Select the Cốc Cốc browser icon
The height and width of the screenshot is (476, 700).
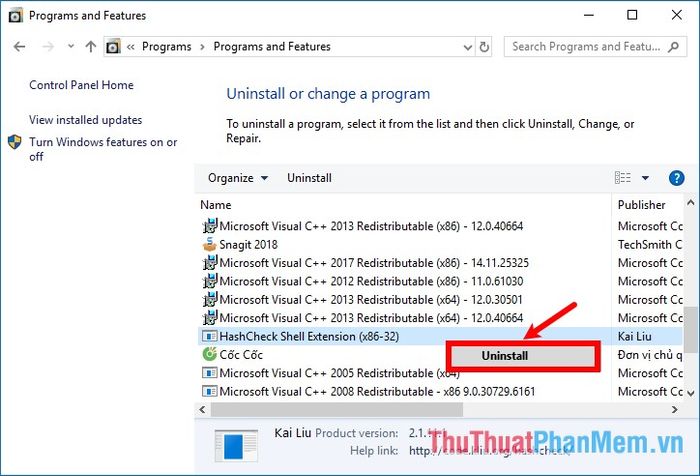pyautogui.click(x=209, y=355)
